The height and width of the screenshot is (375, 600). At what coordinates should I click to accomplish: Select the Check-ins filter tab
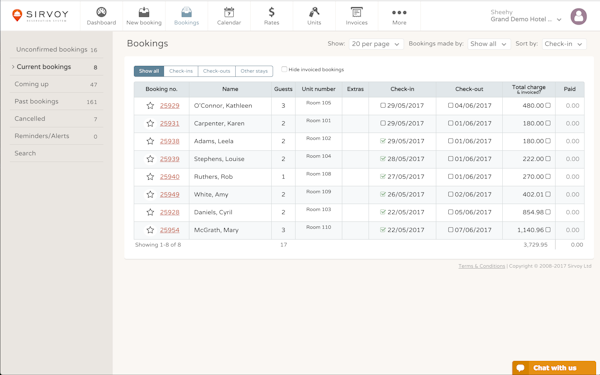click(x=181, y=71)
